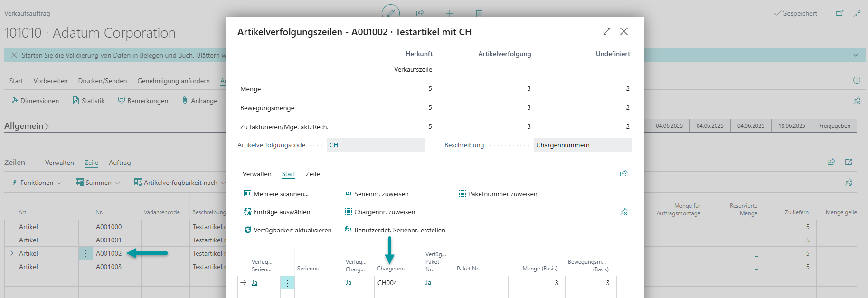Open Artikelverfügbarkeit nach dropdown
Image resolution: width=868 pixels, height=298 pixels.
coord(180,183)
